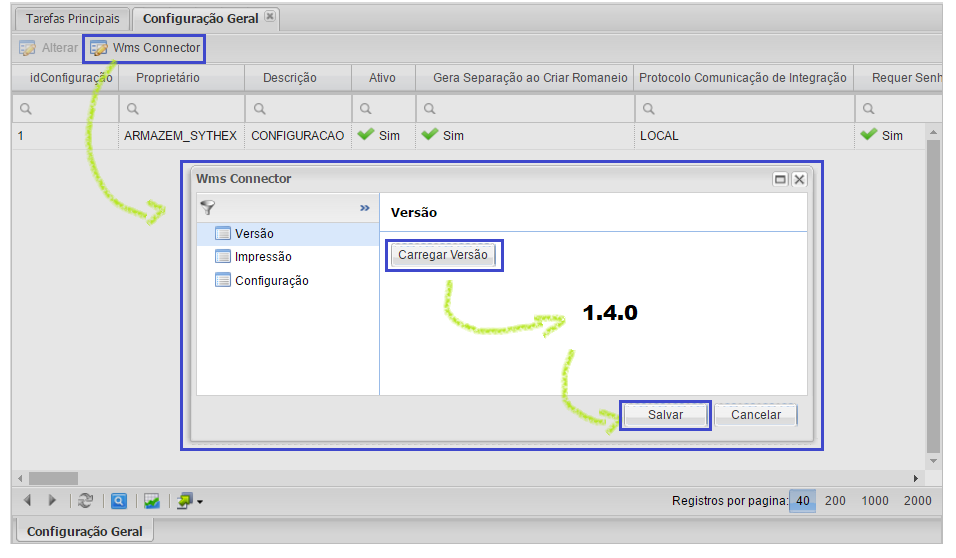Click the filter funnel icon in the dialog

(208, 207)
